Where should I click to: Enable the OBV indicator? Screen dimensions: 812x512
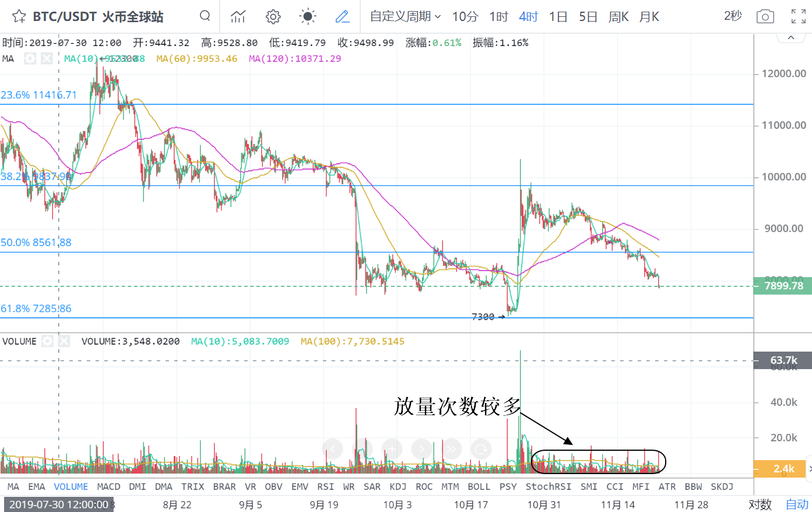click(273, 486)
